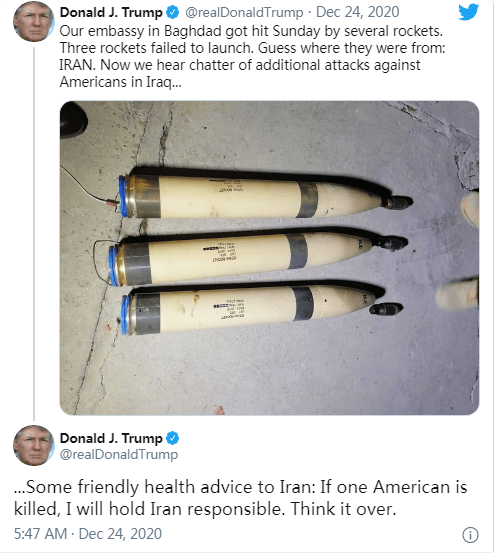Image resolution: width=494 pixels, height=554 pixels.
Task: Click the top rocket in the photo
Action: tap(265, 196)
